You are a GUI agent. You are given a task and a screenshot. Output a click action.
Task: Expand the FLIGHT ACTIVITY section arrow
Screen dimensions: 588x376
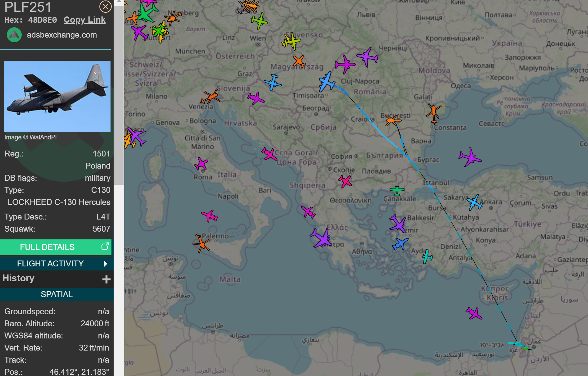point(106,264)
